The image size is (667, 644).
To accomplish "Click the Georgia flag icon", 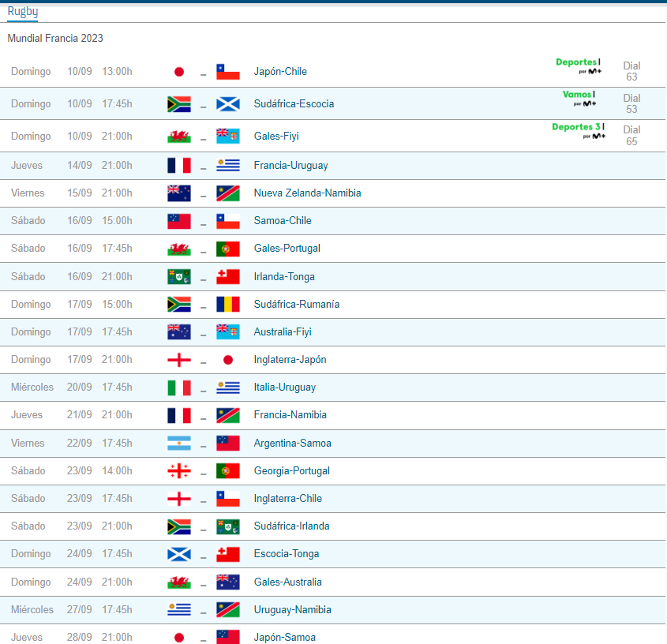I will coord(179,471).
